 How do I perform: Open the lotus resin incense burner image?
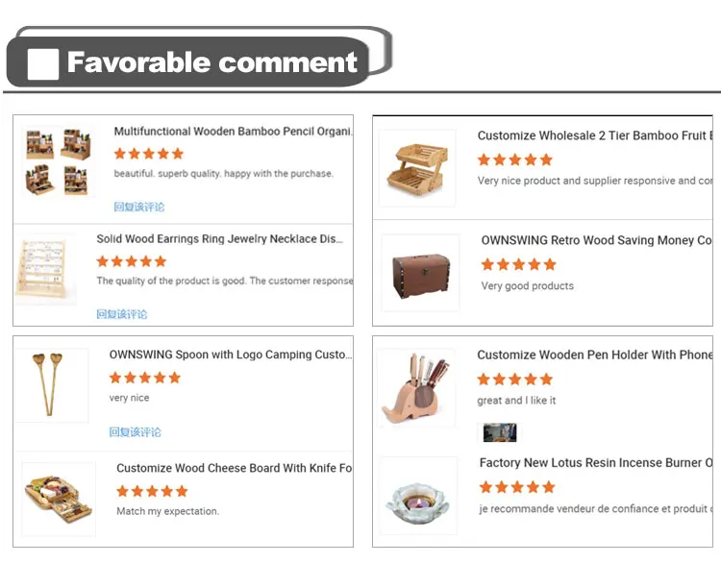(418, 496)
